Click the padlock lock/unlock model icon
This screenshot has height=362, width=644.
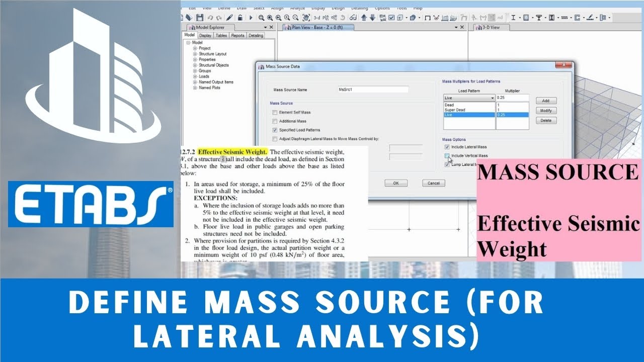240,18
